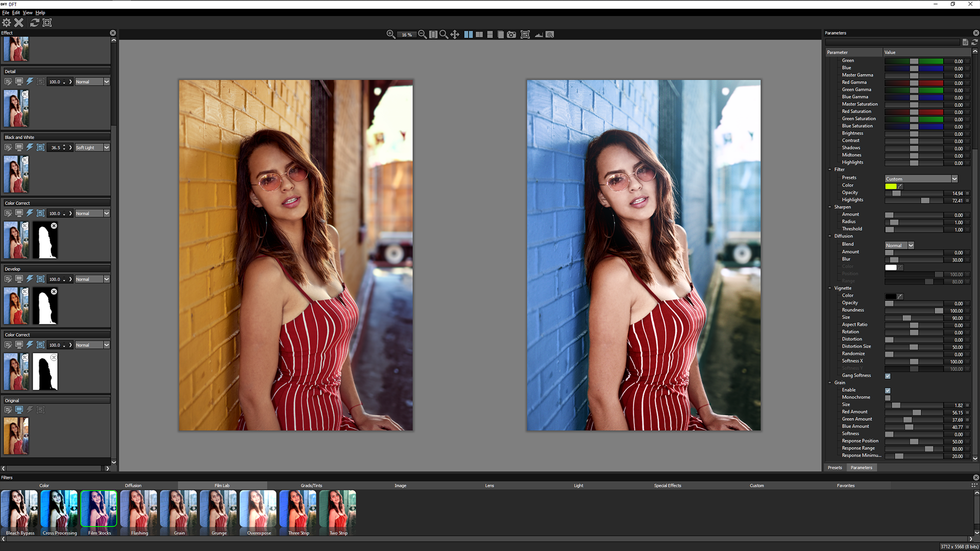Viewport: 980px width, 551px height.
Task: Open the Color tab in Filters bar
Action: [44, 485]
